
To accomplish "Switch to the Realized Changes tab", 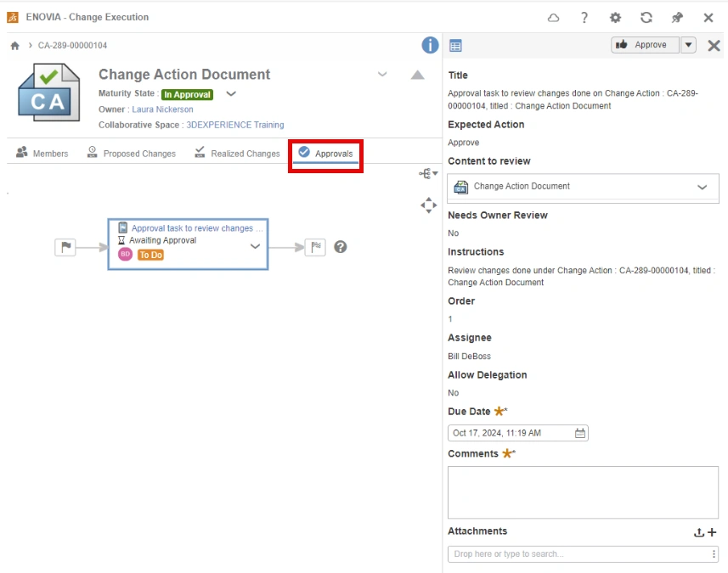I will coord(237,153).
